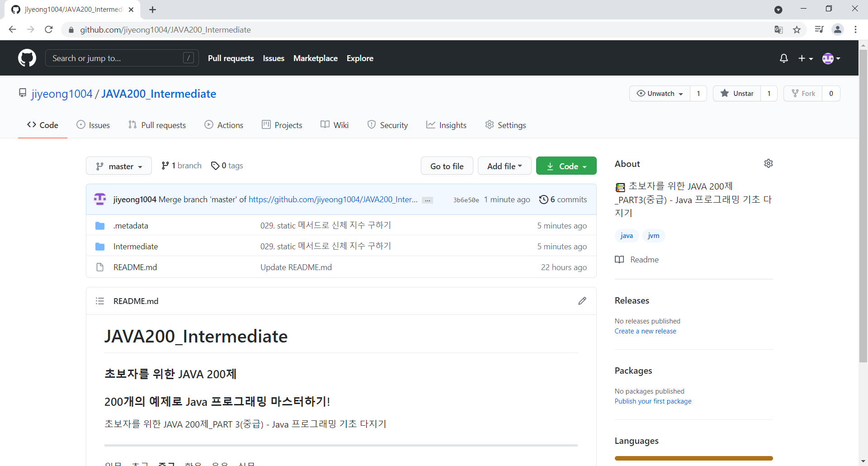The width and height of the screenshot is (868, 466).
Task: Click the JAVA200_Intermediate repo name link
Action: click(x=159, y=94)
